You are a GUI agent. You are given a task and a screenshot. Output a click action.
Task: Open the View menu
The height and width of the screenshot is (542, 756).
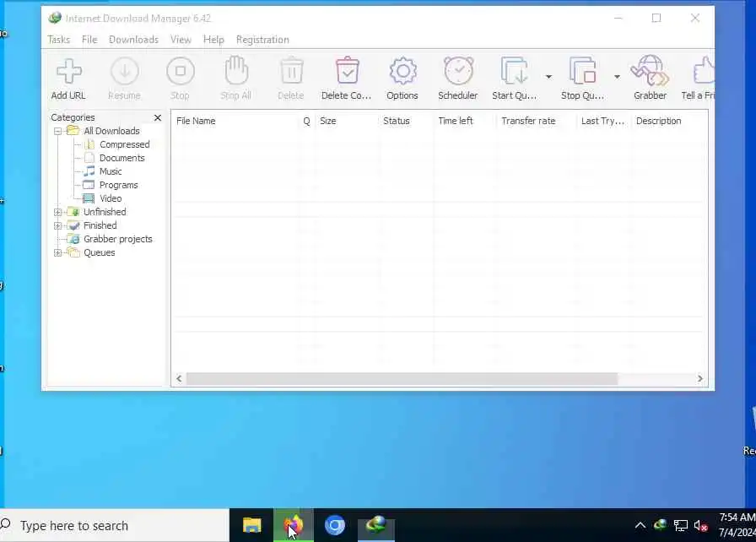[181, 40]
